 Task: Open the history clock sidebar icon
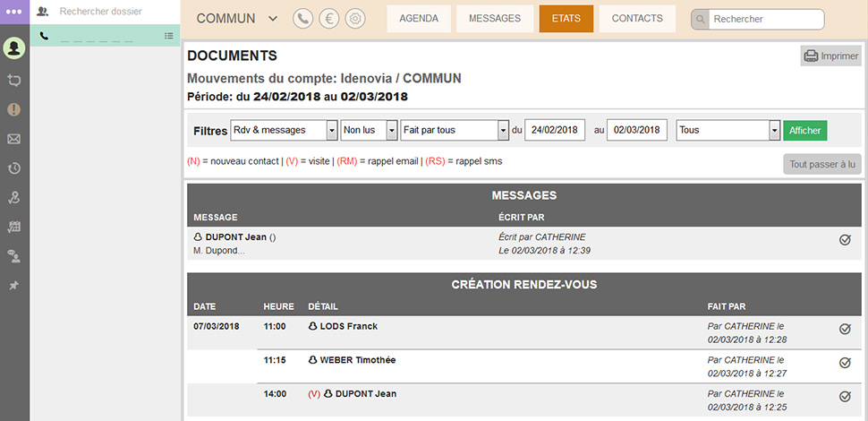[14, 169]
